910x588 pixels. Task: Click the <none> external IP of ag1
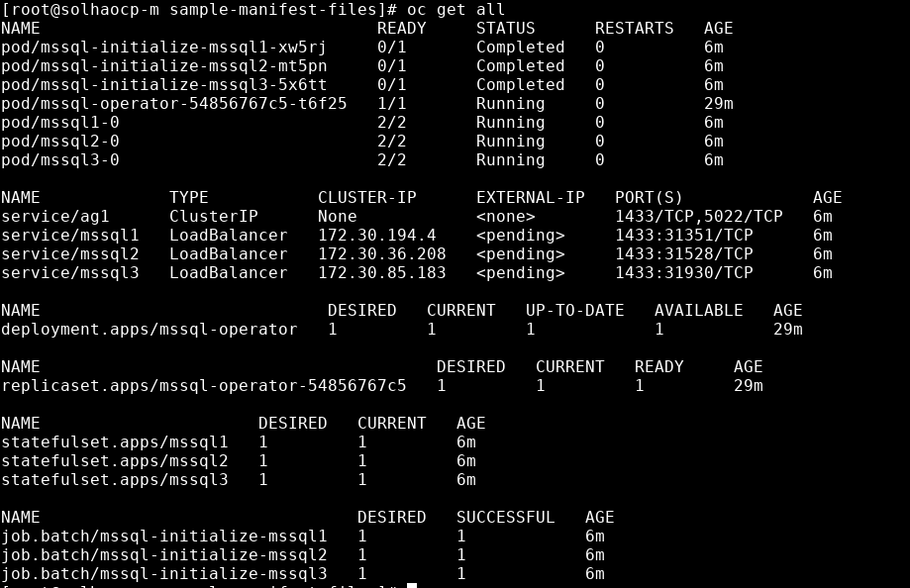(505, 217)
